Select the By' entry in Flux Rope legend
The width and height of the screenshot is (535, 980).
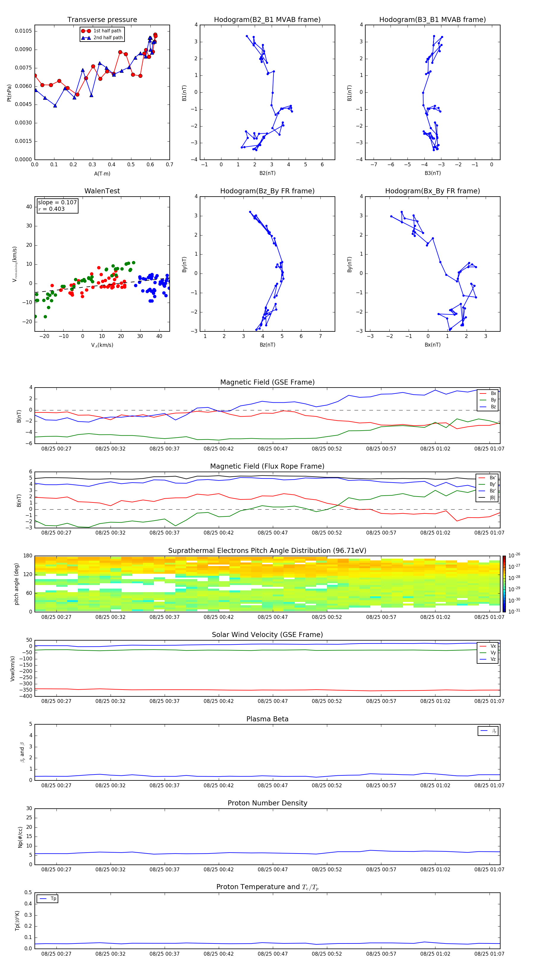[487, 484]
